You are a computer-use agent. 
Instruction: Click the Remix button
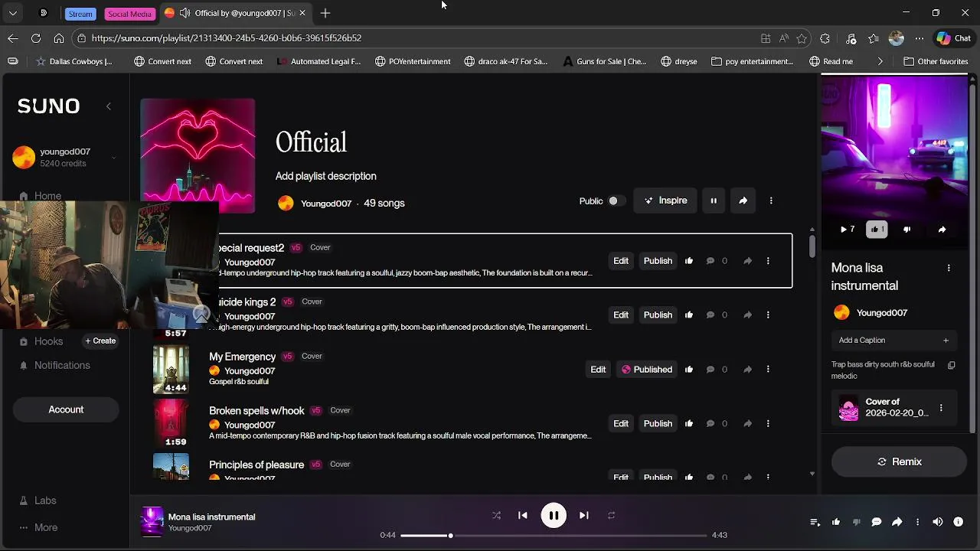(x=899, y=461)
